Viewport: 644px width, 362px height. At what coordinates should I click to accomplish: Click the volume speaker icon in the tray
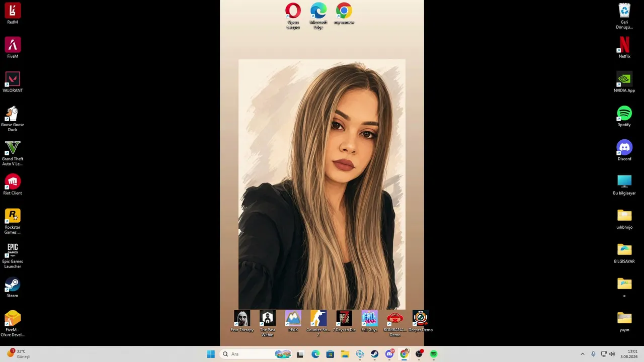click(x=612, y=354)
